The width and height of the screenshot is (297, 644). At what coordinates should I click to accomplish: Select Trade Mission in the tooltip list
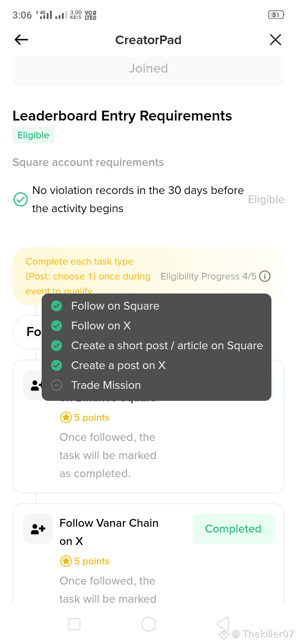tap(106, 385)
